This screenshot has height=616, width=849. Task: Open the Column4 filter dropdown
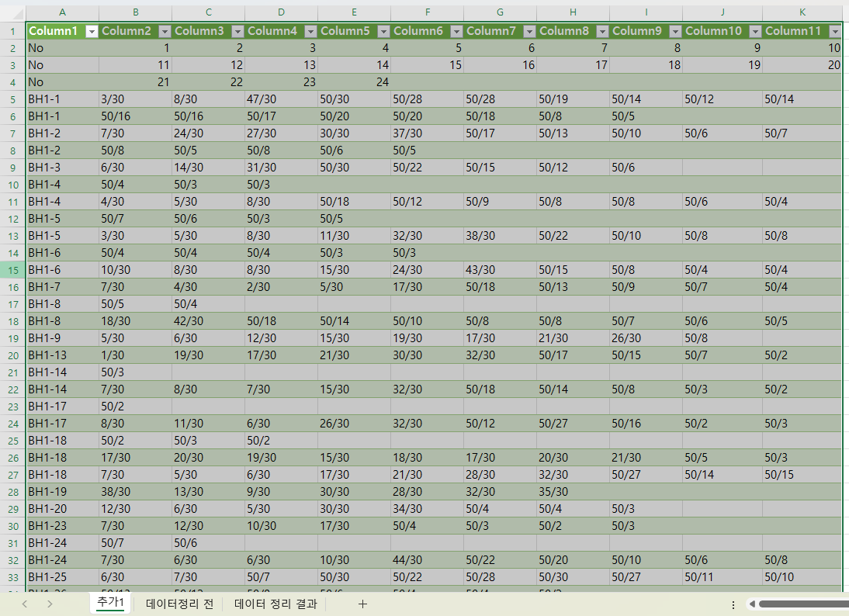tap(310, 31)
